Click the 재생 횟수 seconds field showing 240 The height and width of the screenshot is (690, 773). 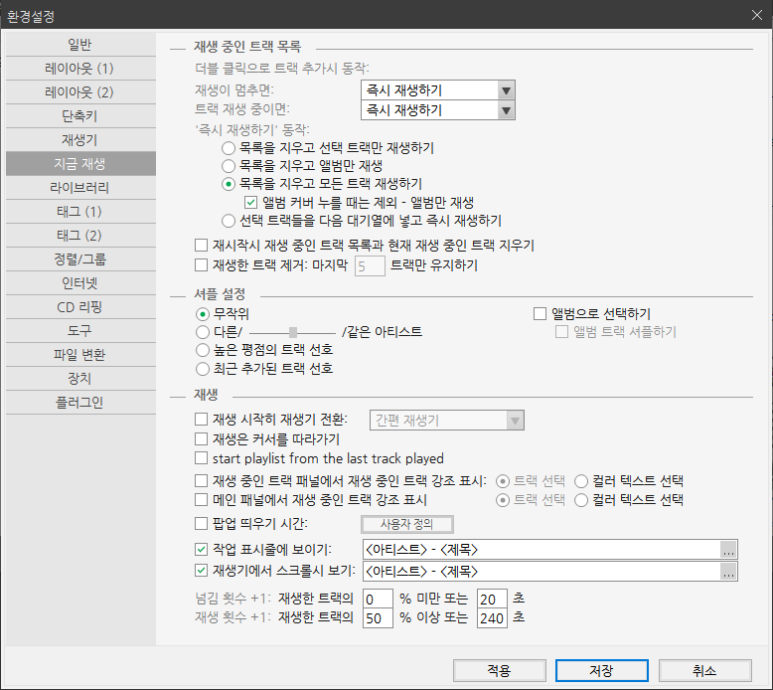[x=492, y=618]
